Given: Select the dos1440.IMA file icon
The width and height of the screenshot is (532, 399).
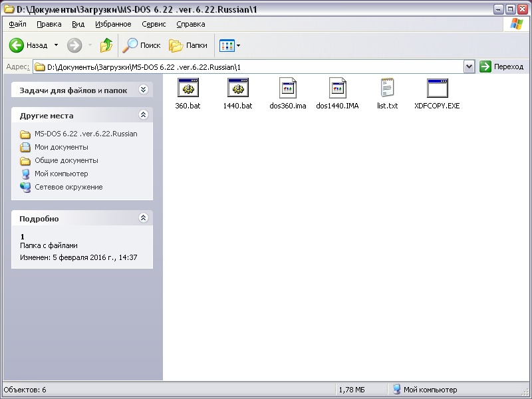Looking at the screenshot, I should pos(337,88).
